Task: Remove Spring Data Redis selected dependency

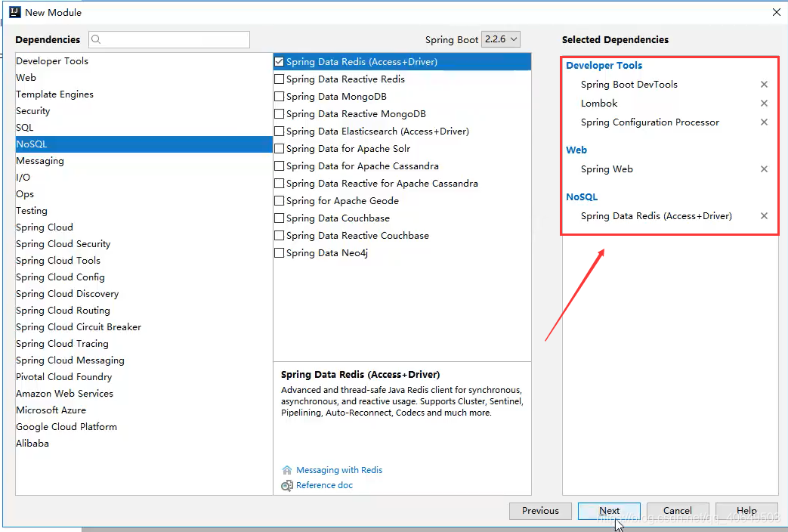Action: click(764, 215)
